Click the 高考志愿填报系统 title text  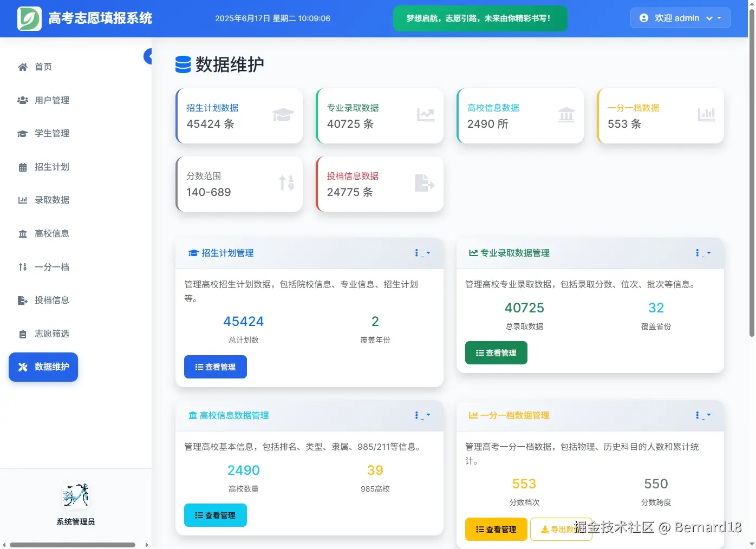pyautogui.click(x=100, y=18)
